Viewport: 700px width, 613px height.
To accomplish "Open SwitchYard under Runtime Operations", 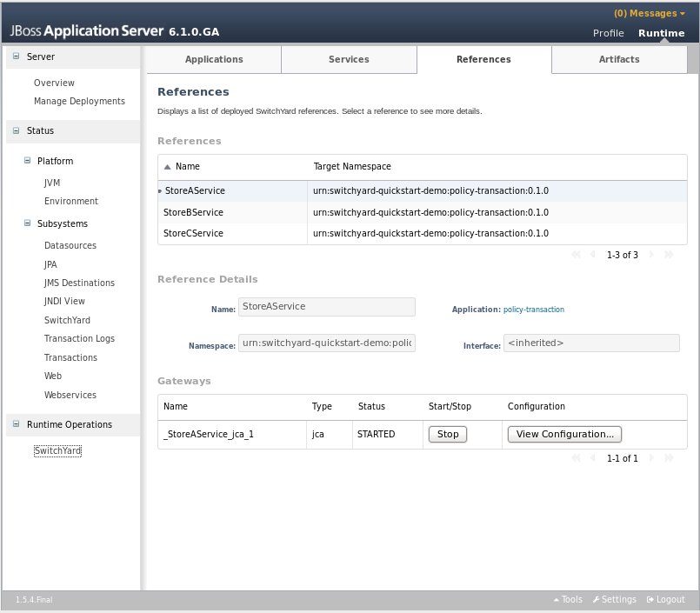I will click(x=57, y=450).
